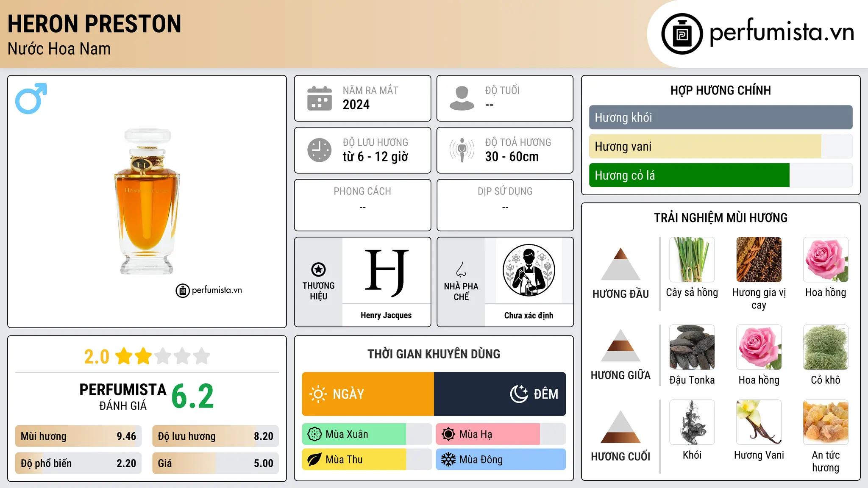Click the orange 2.0 rating number

click(x=97, y=357)
